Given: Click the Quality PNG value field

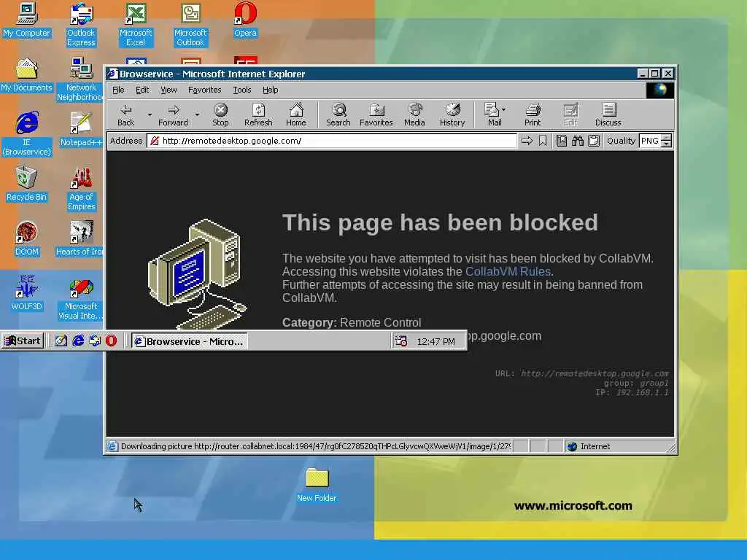Looking at the screenshot, I should point(650,141).
